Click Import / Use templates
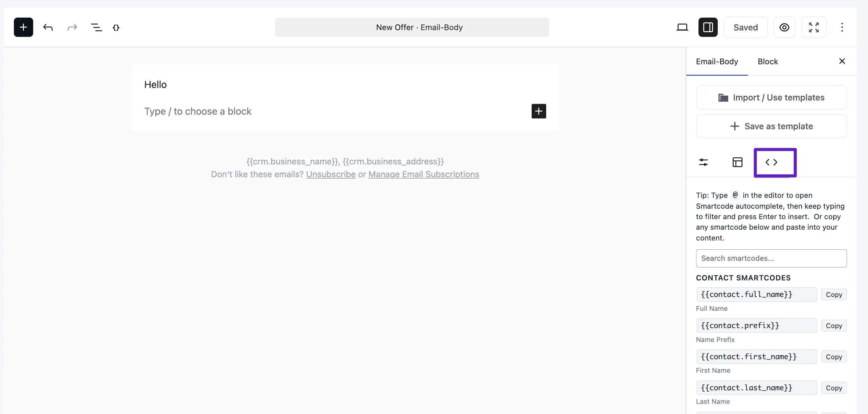 tap(772, 97)
